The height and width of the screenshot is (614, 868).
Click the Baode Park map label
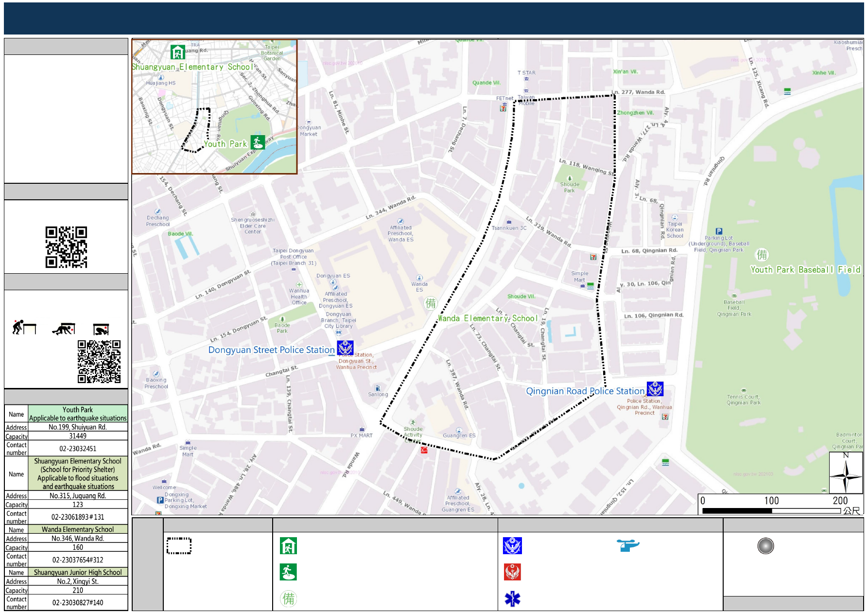pyautogui.click(x=282, y=328)
